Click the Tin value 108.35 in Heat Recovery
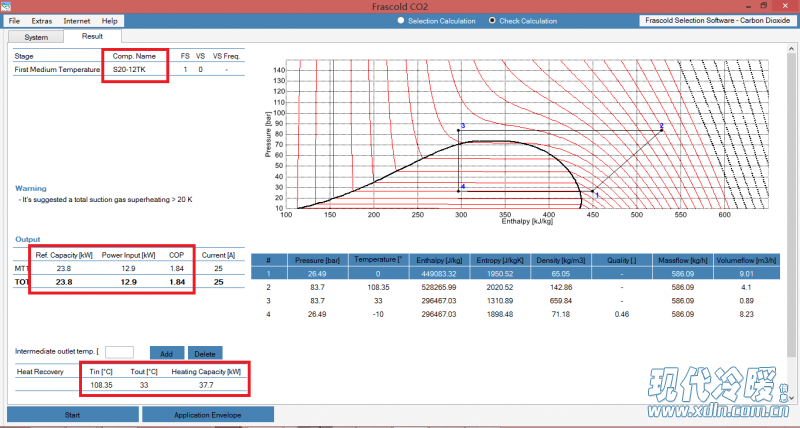 (x=101, y=385)
